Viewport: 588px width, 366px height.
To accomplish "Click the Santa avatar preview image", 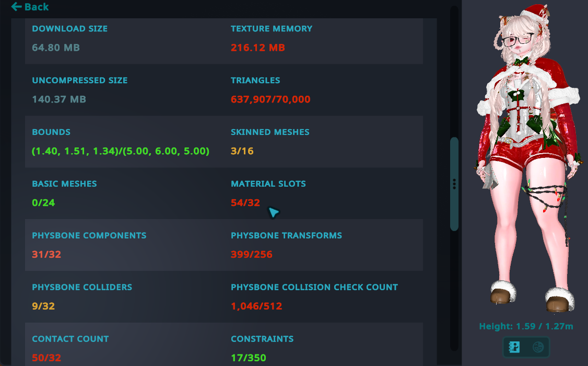I will 525,157.
